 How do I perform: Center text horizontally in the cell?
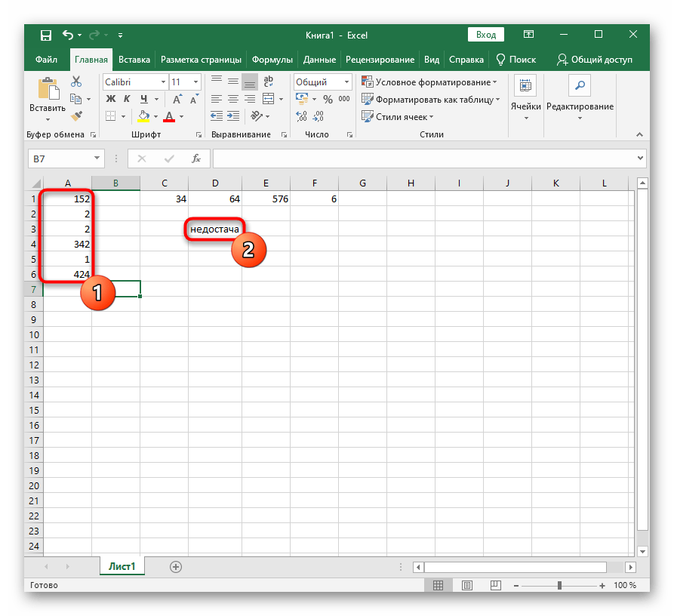tap(233, 100)
